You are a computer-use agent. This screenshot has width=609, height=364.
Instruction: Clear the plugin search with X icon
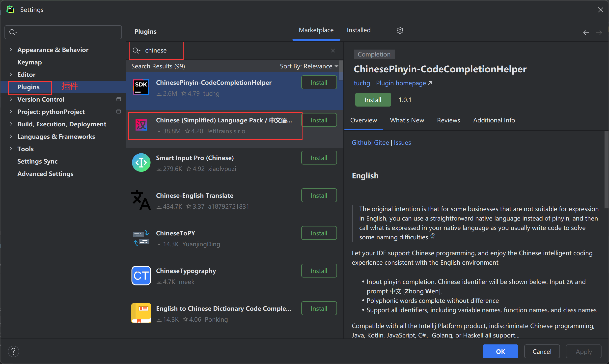333,51
